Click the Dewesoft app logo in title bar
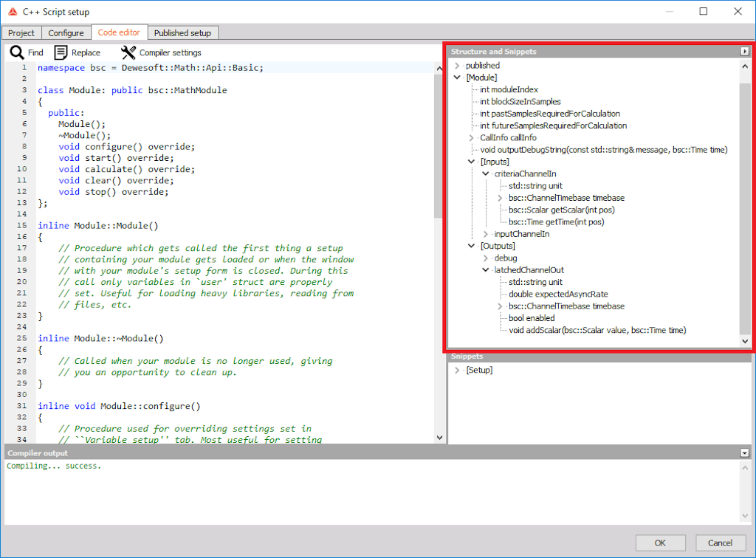Screen dimensions: 756x558 tap(13, 12)
